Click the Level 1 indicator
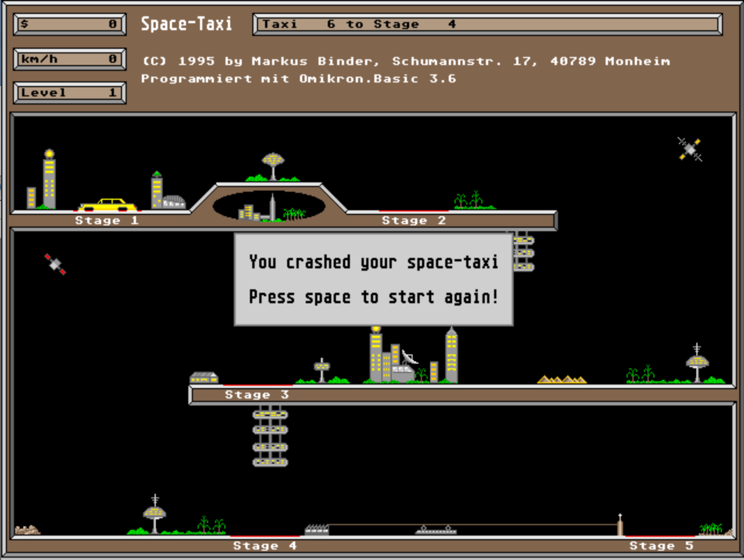Image resolution: width=744 pixels, height=560 pixels. (x=70, y=93)
